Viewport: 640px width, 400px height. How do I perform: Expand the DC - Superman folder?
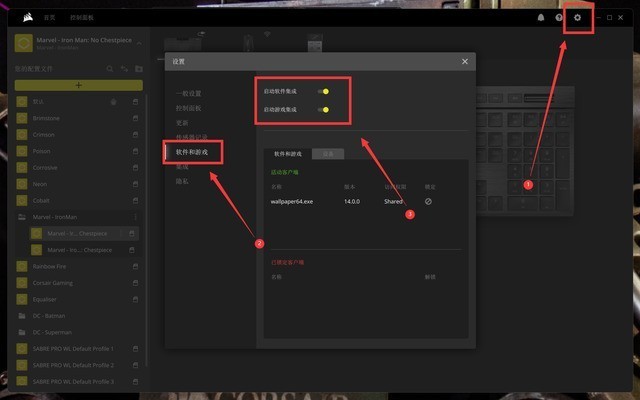22,332
